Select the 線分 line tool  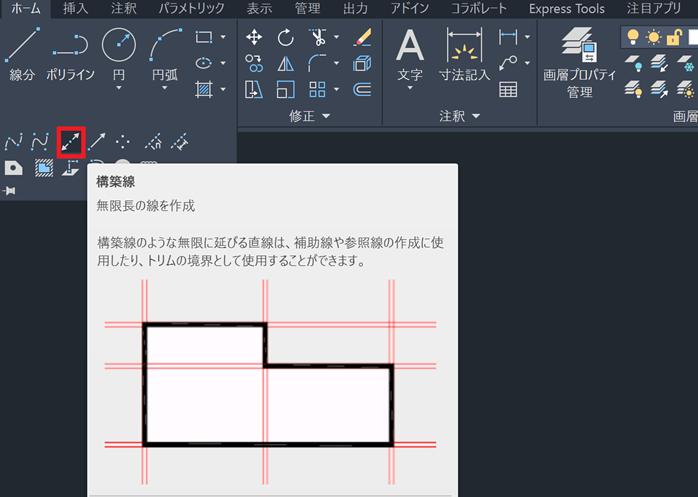coord(22,52)
